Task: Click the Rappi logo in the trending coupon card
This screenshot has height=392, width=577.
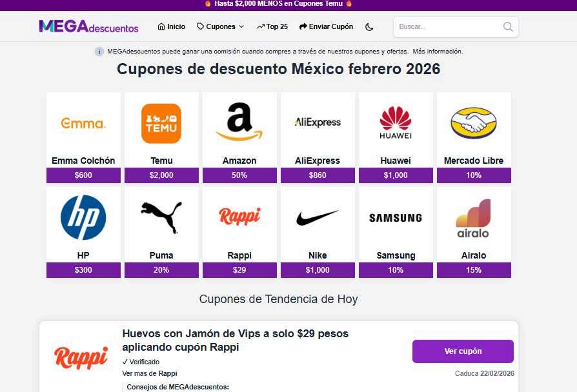Action: tap(81, 357)
